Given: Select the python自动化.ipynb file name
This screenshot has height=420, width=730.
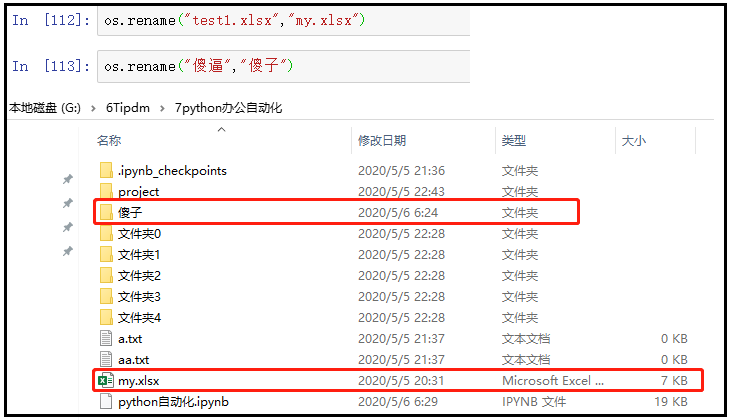Looking at the screenshot, I should tap(173, 401).
